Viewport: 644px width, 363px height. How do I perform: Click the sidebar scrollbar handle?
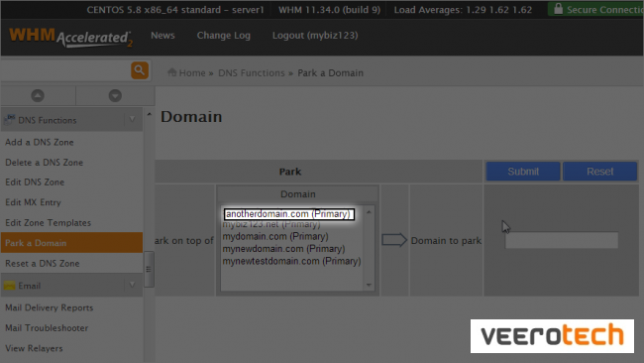[x=149, y=269]
